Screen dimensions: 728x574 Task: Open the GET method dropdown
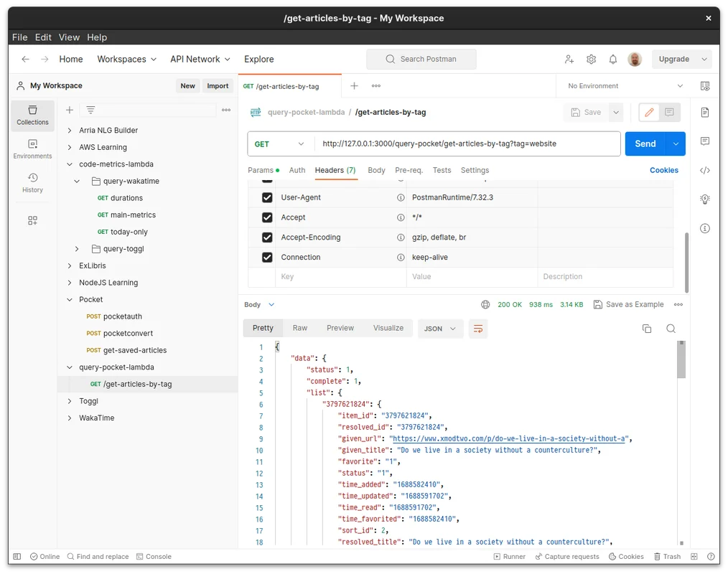280,144
